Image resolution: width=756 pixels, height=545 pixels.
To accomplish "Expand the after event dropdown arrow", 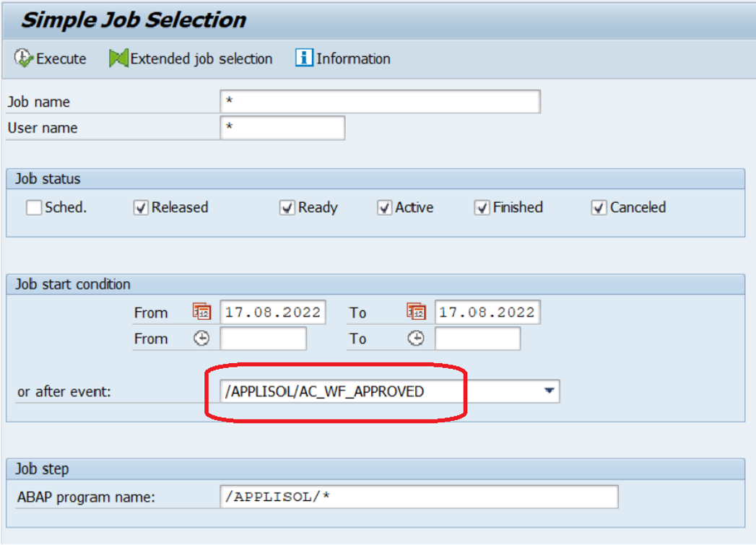I will click(x=549, y=391).
